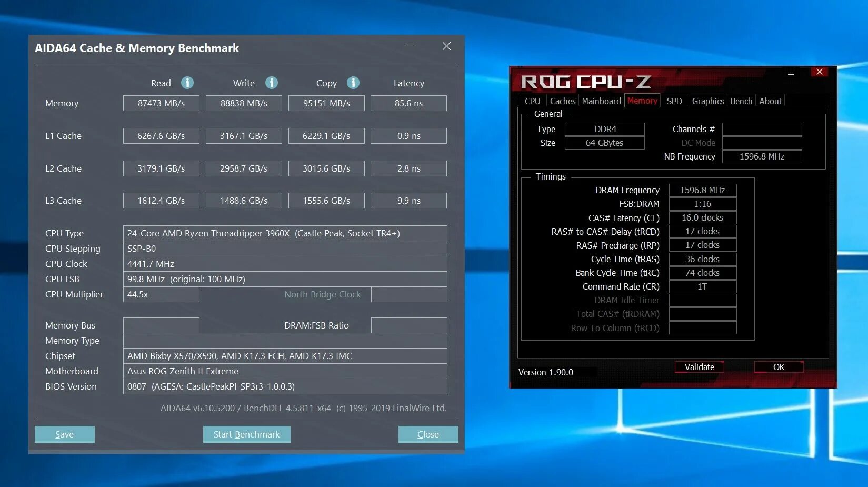Viewport: 868px width, 487px height.
Task: Select L2 Cache read value 3179.1 GB/s
Action: pos(161,168)
